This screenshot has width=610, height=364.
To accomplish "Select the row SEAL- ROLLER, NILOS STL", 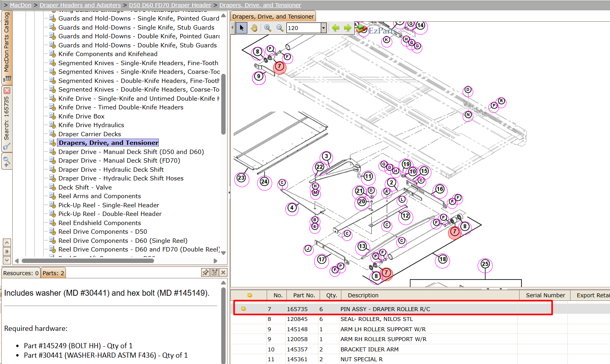I will tap(420, 319).
